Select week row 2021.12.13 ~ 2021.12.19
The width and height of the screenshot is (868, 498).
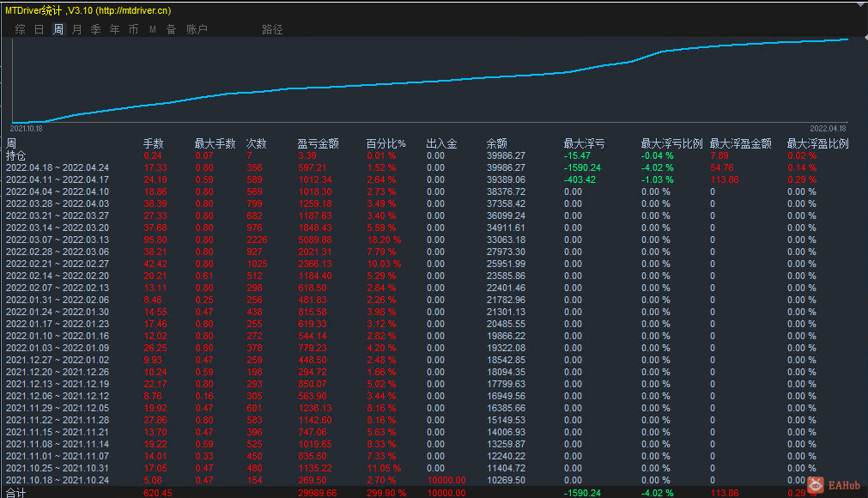(58, 384)
